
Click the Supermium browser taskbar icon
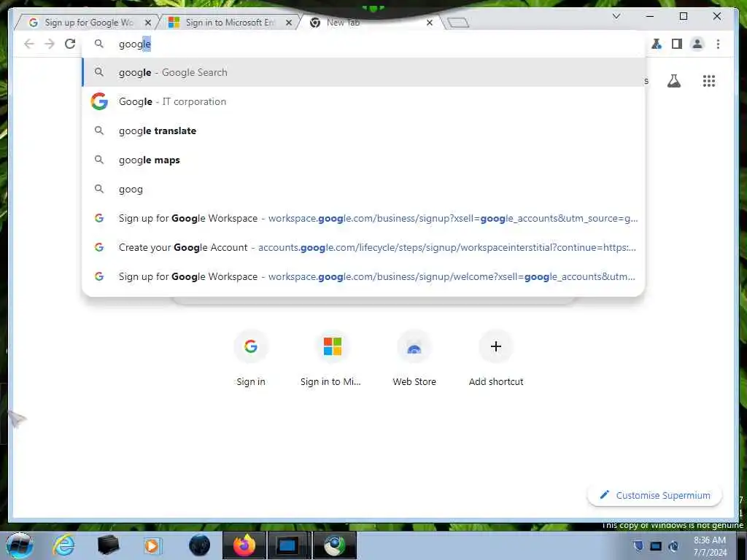point(335,545)
